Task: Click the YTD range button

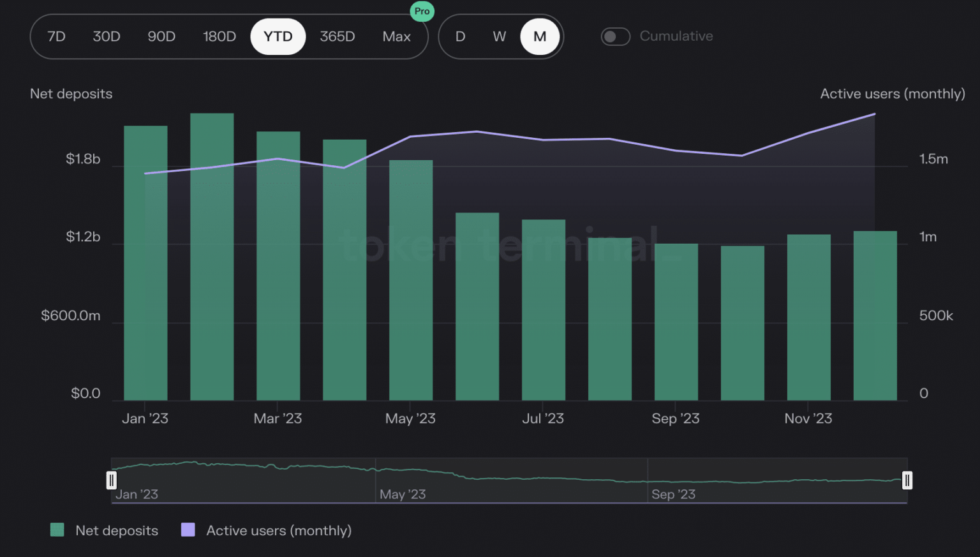Action: [278, 36]
